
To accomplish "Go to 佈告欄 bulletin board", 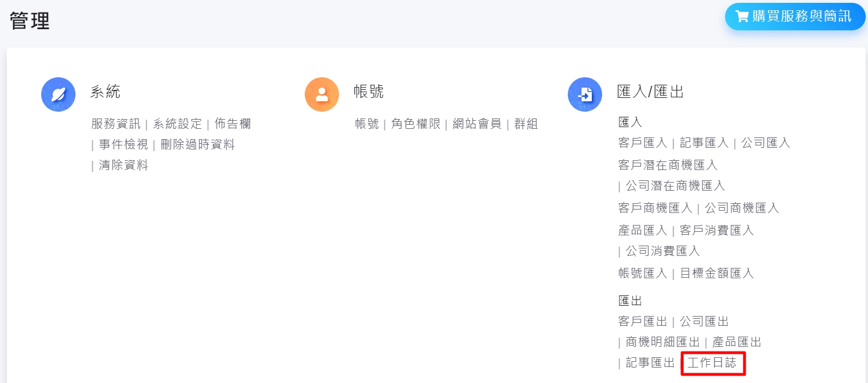I will [232, 124].
